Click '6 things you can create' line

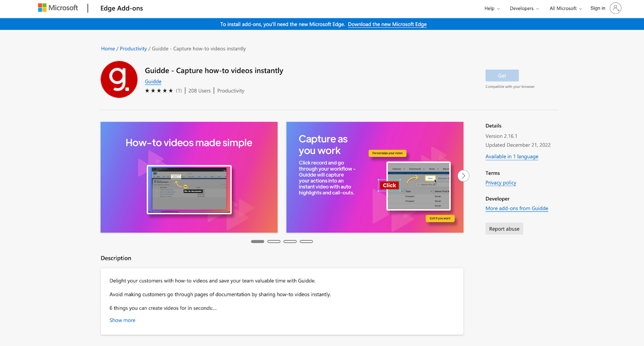coord(163,308)
